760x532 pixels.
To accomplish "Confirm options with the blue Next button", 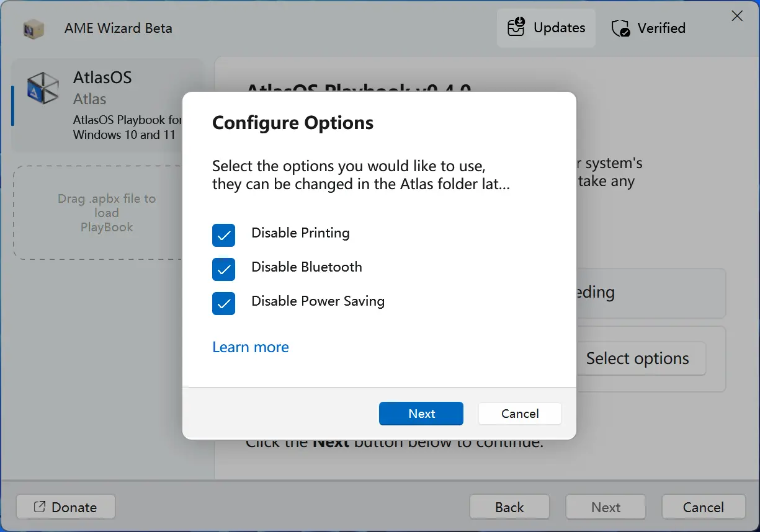I will (421, 414).
